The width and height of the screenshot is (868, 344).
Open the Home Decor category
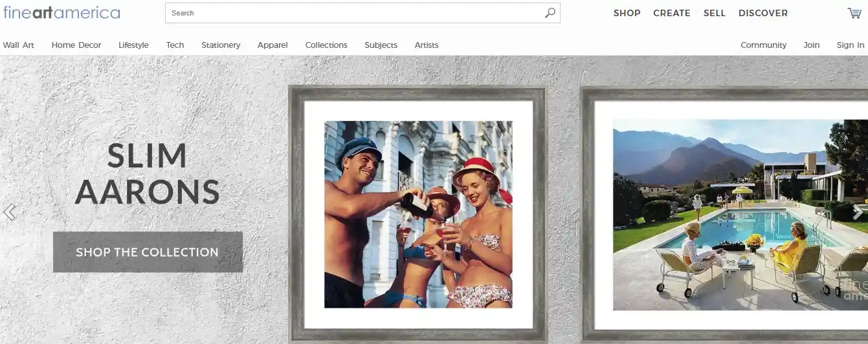coord(76,45)
